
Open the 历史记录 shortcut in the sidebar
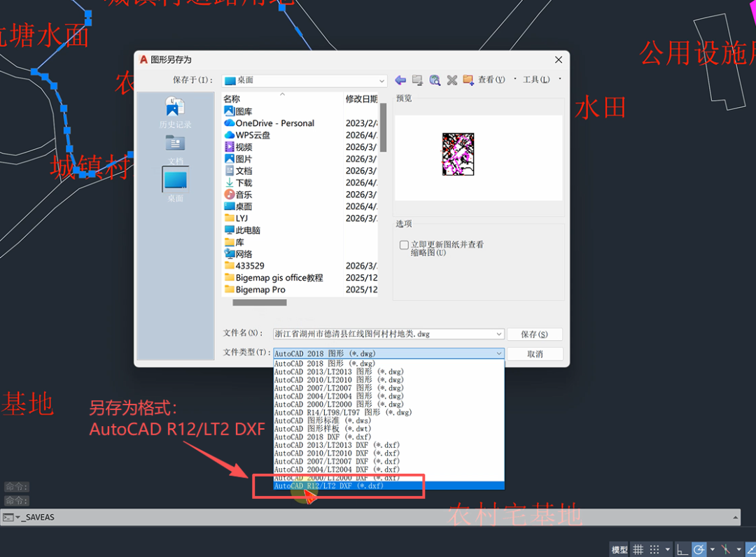click(175, 113)
